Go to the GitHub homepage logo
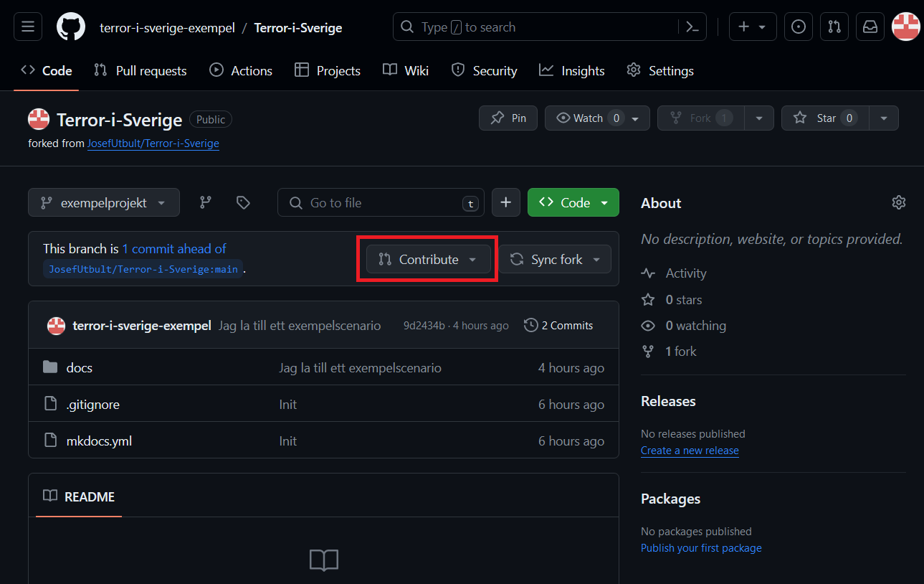 [x=71, y=27]
